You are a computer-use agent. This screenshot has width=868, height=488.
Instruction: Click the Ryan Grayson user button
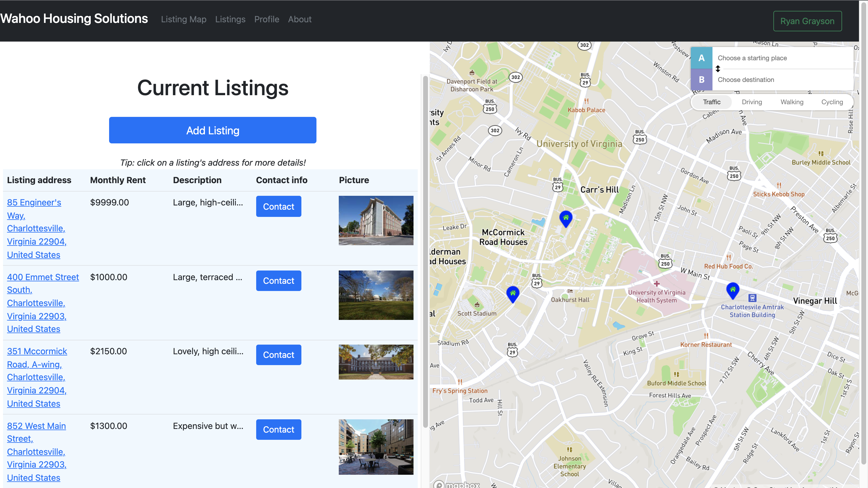(x=807, y=21)
